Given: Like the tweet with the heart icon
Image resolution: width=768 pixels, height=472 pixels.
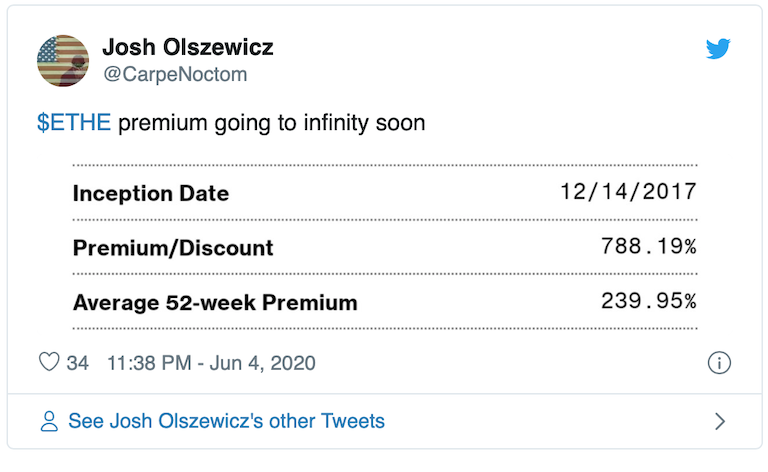Looking at the screenshot, I should coord(48,362).
